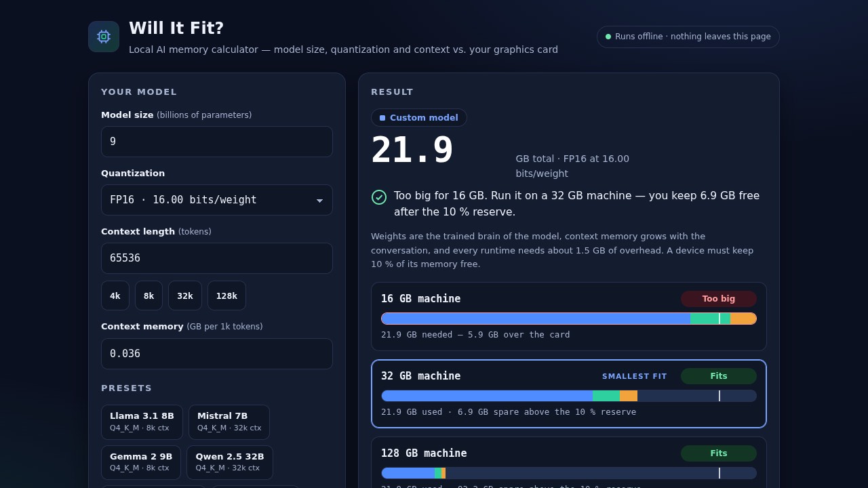Click the "Weights are the trained brain" explanation
The image size is (868, 488).
tap(562, 250)
